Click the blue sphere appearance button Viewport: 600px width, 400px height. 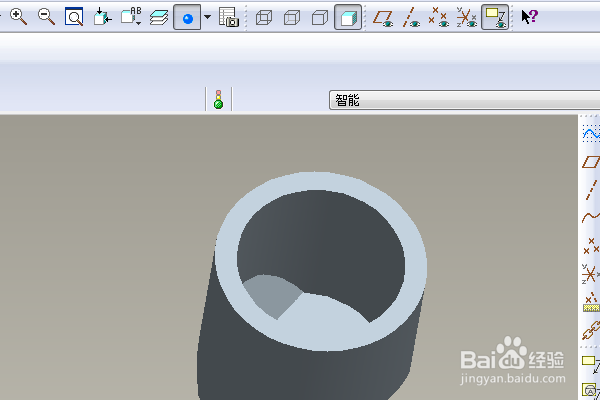click(187, 18)
